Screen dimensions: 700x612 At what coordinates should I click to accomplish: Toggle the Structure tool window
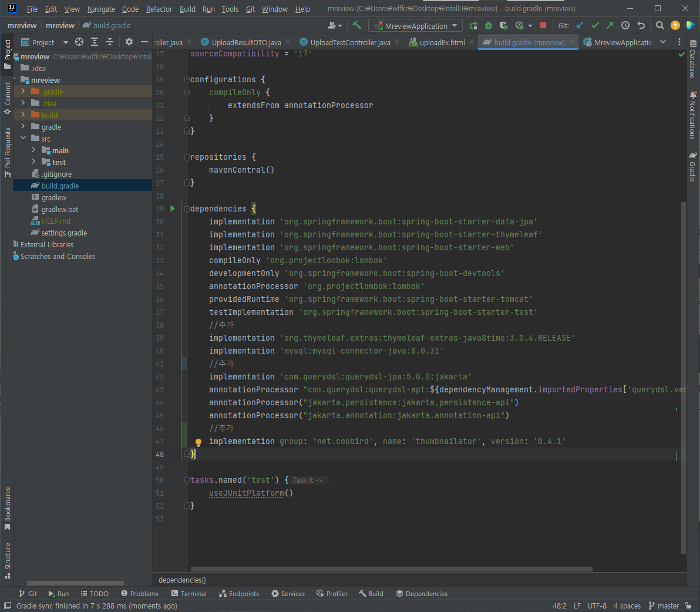8,561
